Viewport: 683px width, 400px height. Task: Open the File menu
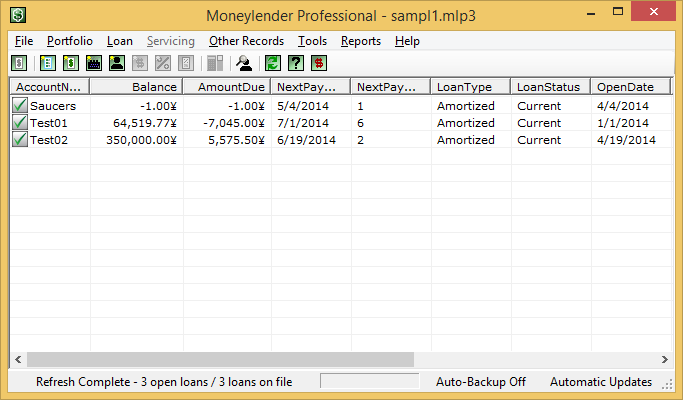coord(24,41)
